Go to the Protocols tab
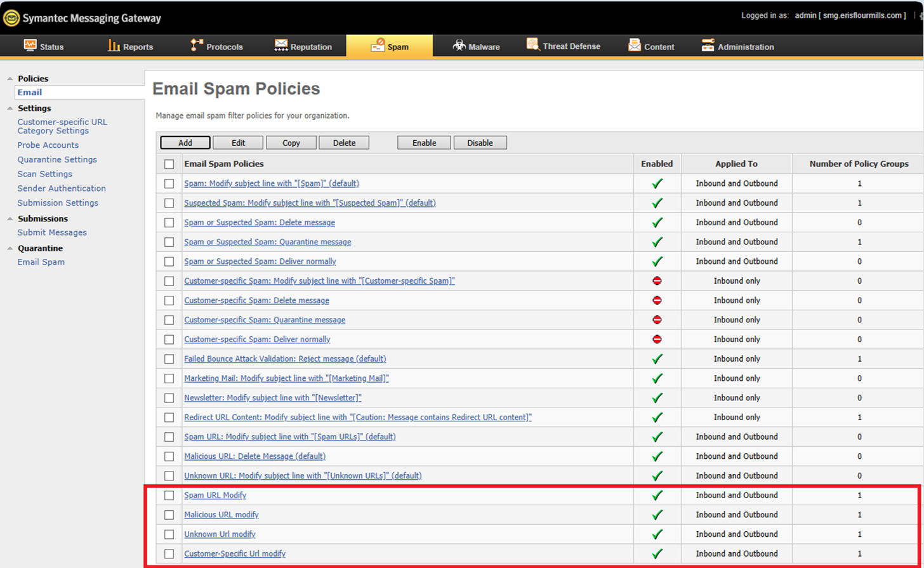The width and height of the screenshot is (924, 568). click(216, 46)
